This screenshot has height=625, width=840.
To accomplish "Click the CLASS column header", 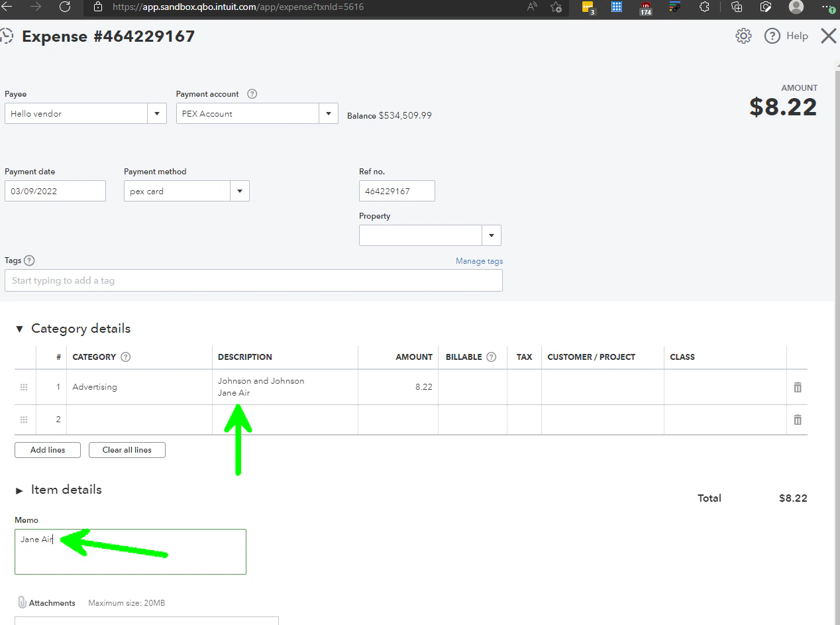I will [682, 357].
